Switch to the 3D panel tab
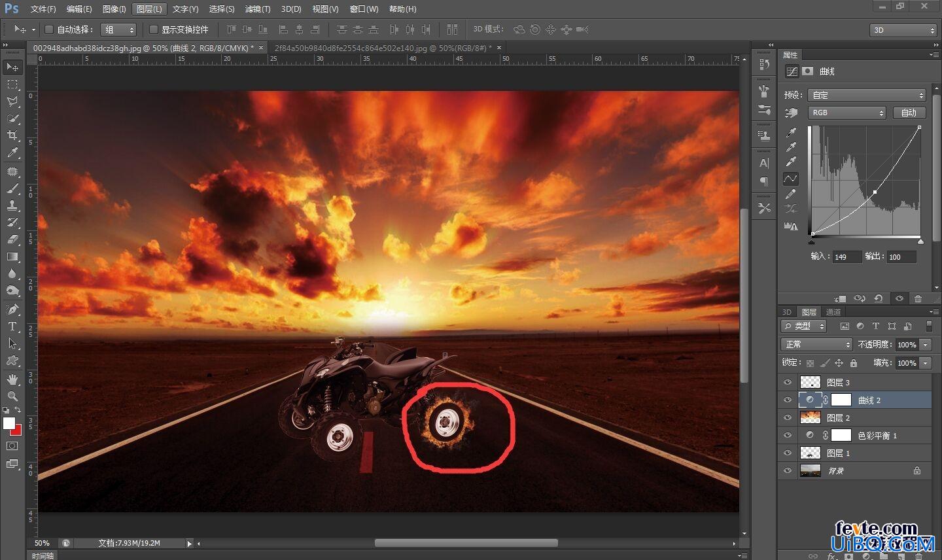 (787, 312)
